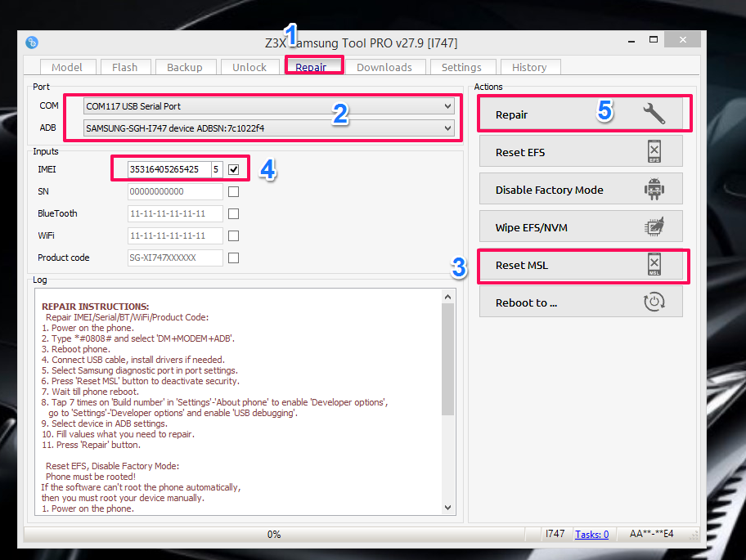This screenshot has height=560, width=746.
Task: Click the MSL phone icon
Action: 654,264
